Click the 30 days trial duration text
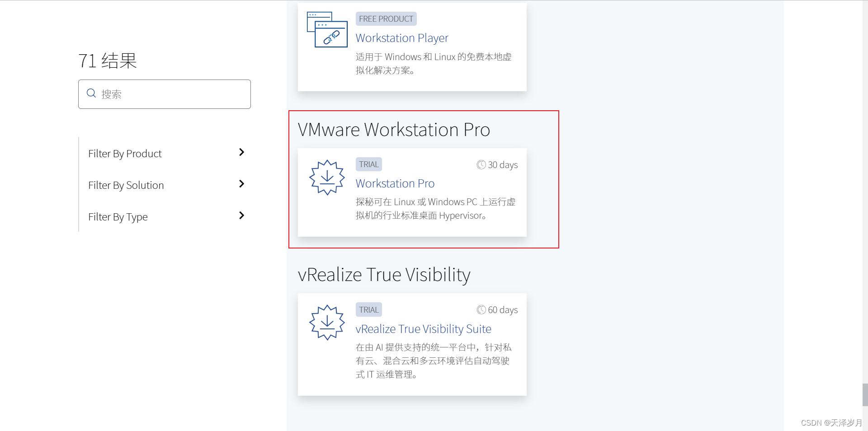Viewport: 868px width, 431px height. (503, 165)
